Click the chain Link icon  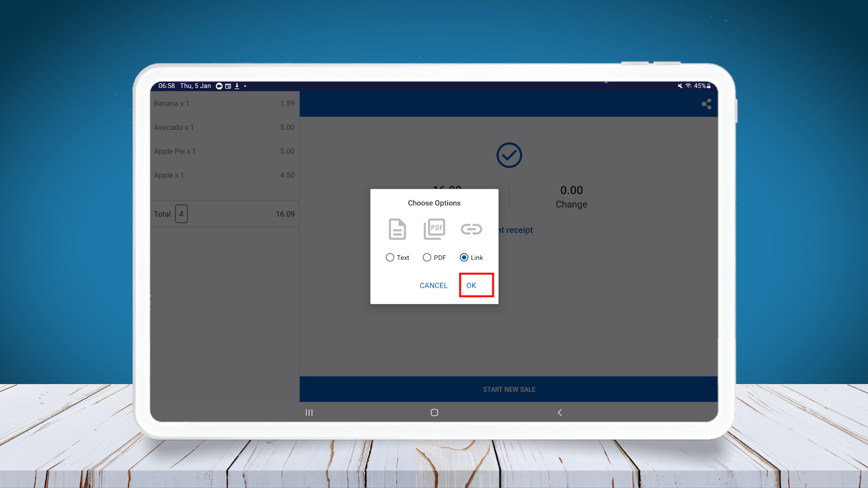(471, 229)
